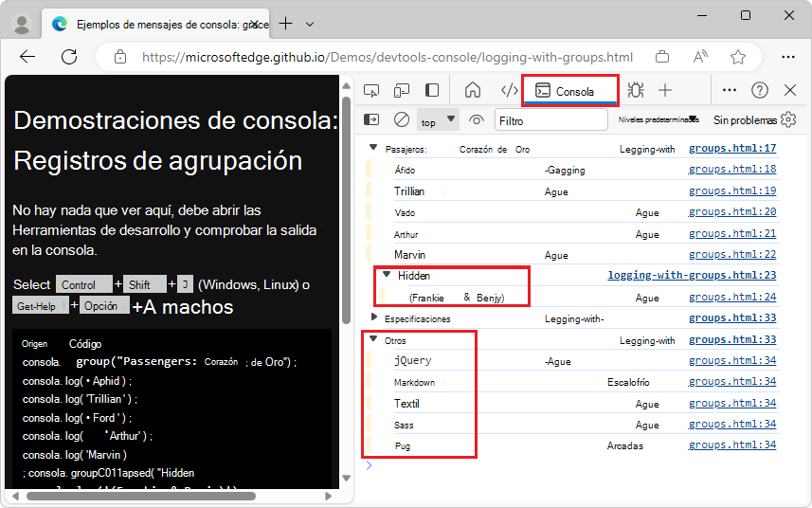812x508 pixels.
Task: Open DevTools help question icon
Action: pos(760,90)
